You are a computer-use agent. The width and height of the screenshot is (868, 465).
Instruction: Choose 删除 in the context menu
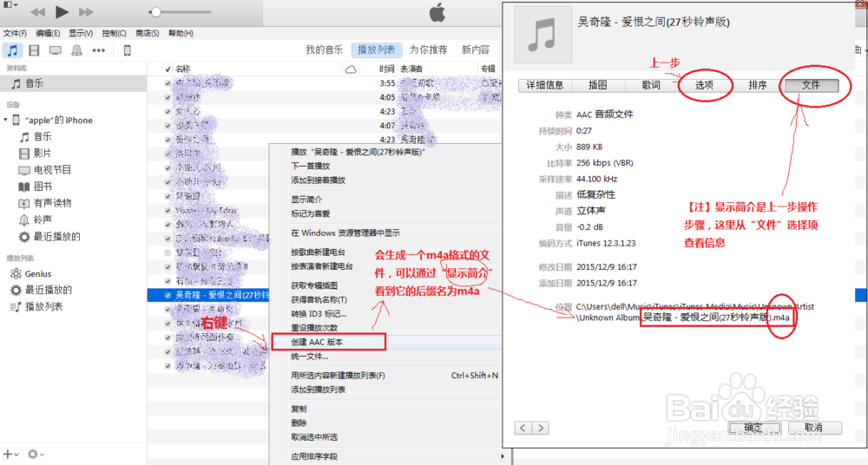click(x=299, y=423)
